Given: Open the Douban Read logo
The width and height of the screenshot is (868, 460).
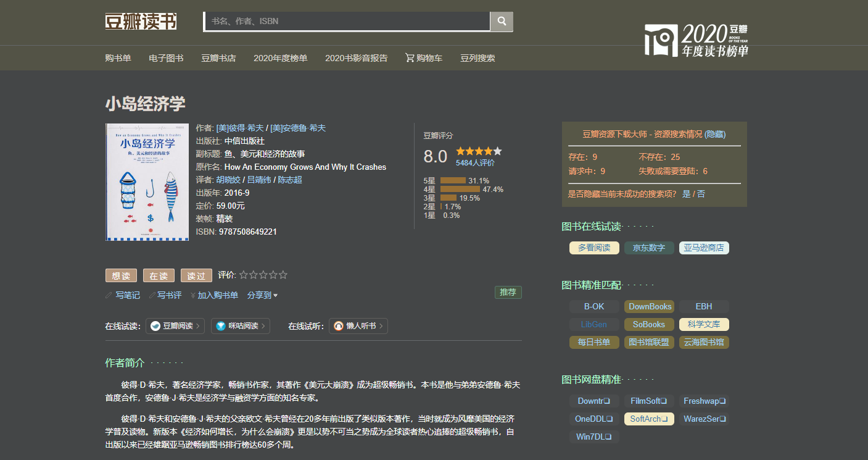Looking at the screenshot, I should [141, 21].
